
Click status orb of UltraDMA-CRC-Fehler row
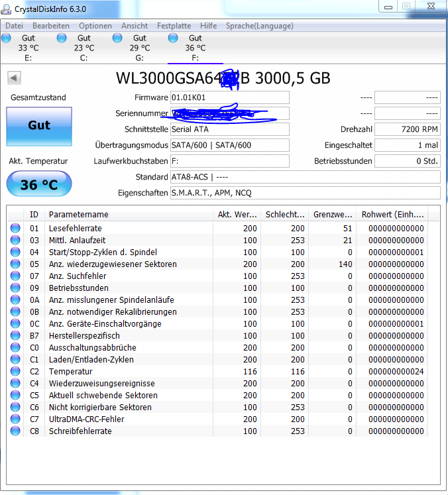[x=15, y=419]
